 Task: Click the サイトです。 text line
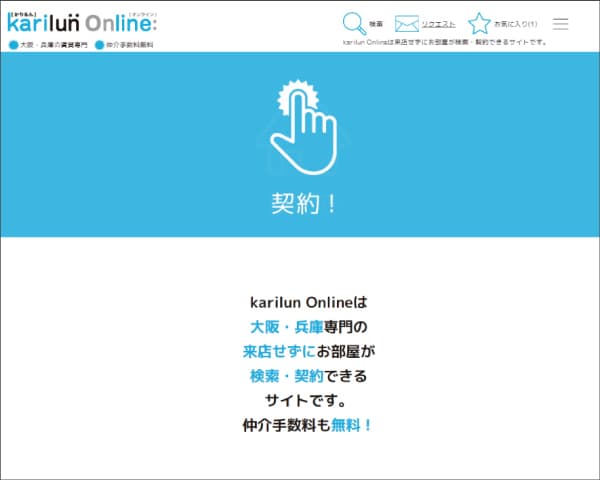(306, 400)
